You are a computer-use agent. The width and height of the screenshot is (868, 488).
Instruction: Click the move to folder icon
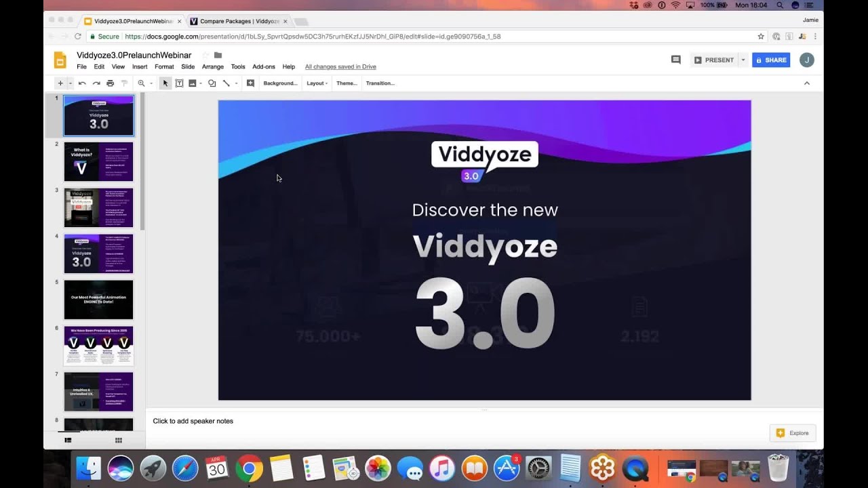tap(218, 55)
